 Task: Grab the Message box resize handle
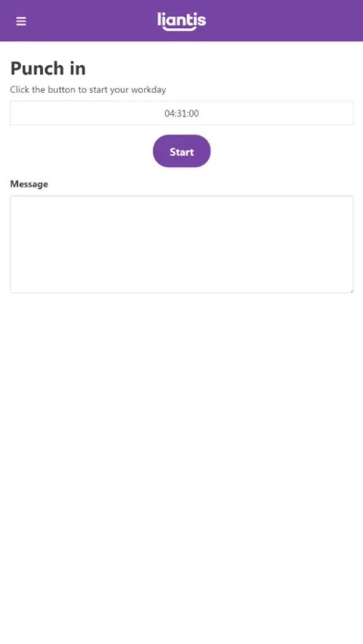tap(351, 291)
